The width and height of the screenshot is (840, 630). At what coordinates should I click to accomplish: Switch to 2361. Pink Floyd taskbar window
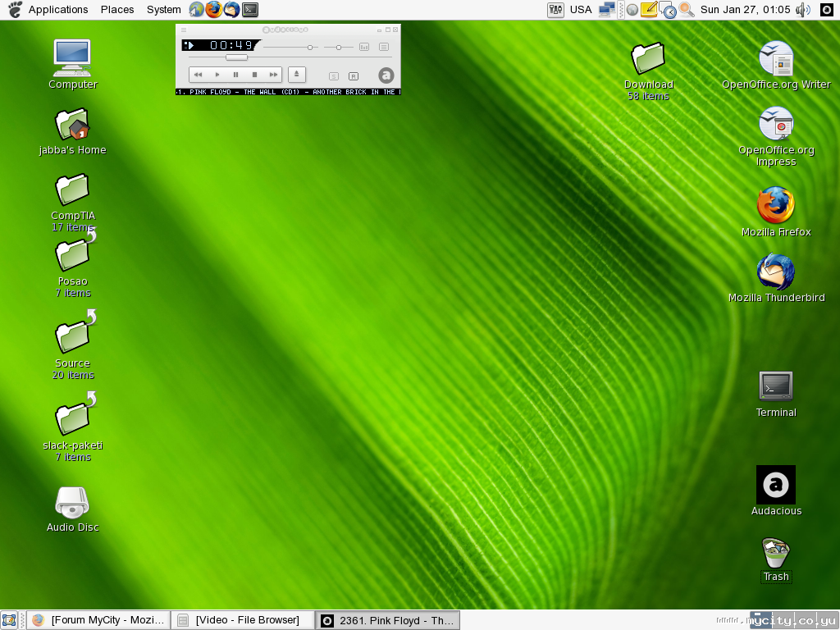click(x=387, y=620)
